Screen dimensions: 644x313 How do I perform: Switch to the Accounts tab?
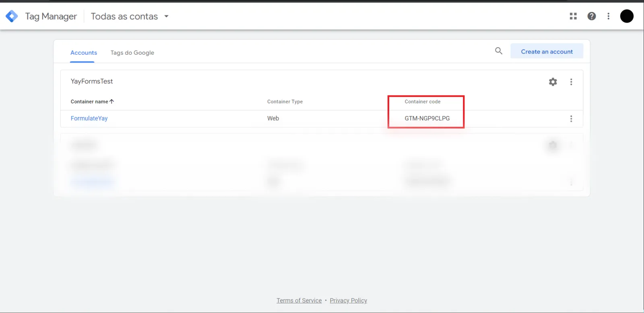pos(84,52)
